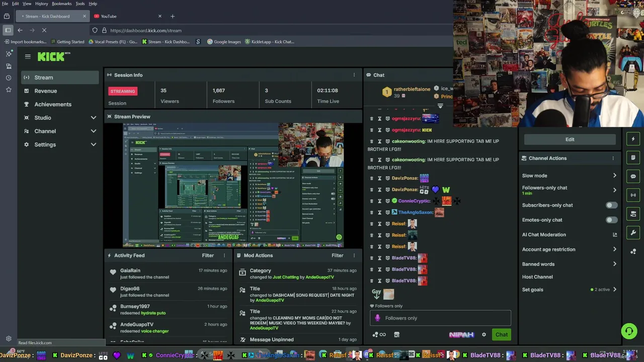Delete ConnieCryptic's message with trash icon

(x=372, y=201)
